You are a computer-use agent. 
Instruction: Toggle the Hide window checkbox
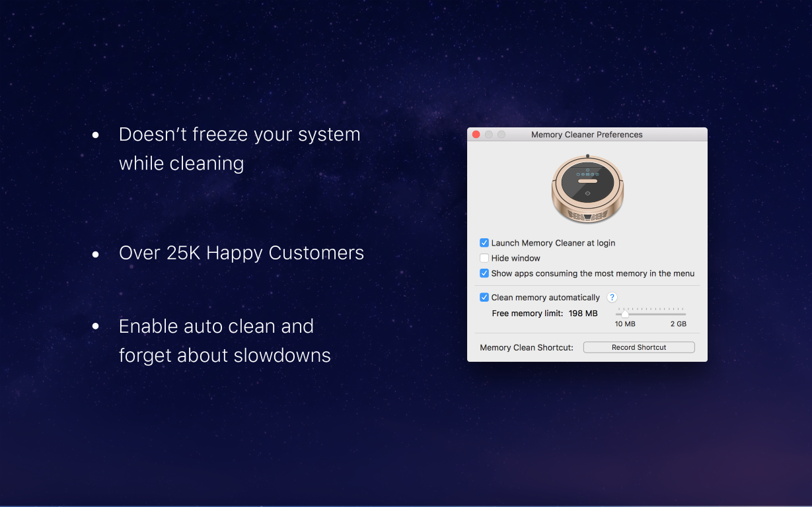[484, 258]
